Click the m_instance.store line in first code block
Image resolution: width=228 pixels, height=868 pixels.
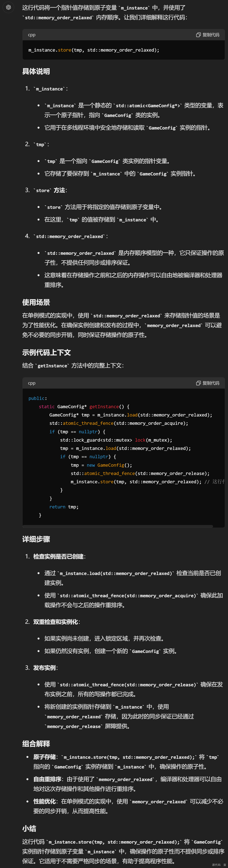94,50
